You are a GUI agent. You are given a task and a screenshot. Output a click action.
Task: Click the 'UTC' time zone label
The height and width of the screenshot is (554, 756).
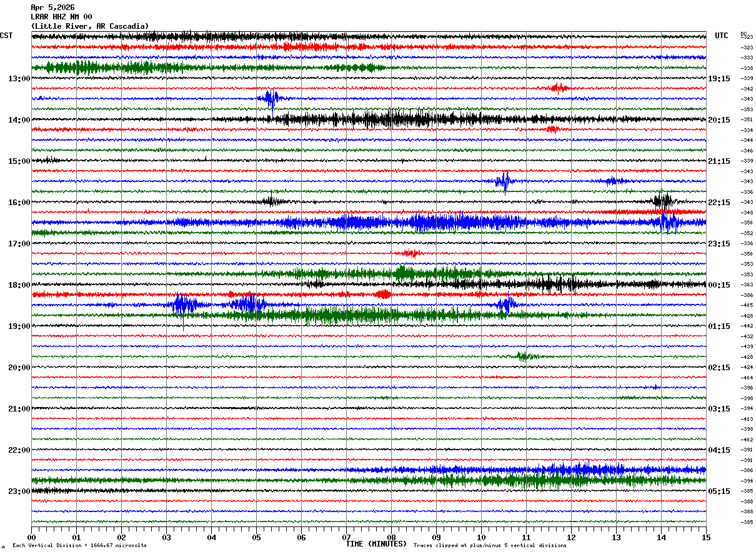pos(722,36)
